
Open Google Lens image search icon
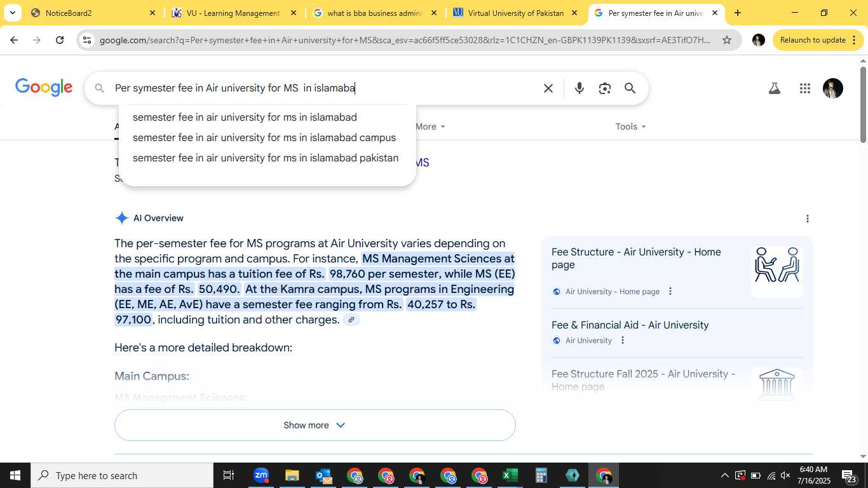click(604, 88)
